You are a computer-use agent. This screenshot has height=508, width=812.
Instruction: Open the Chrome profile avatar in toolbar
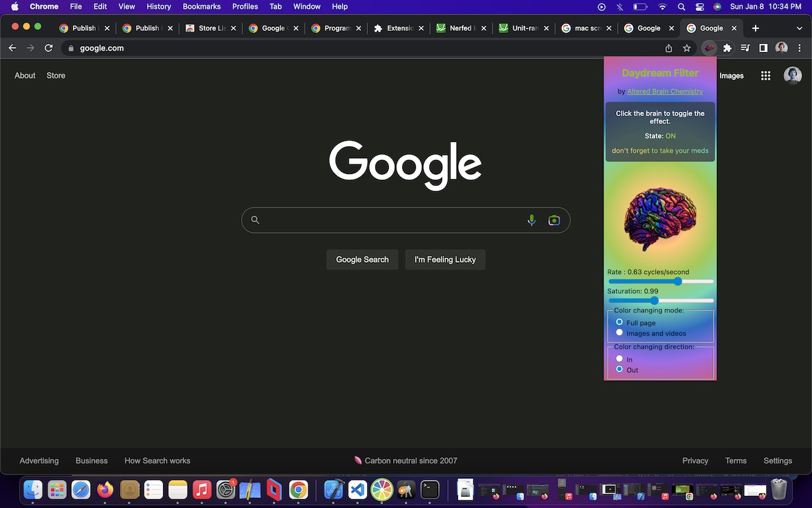[x=782, y=48]
